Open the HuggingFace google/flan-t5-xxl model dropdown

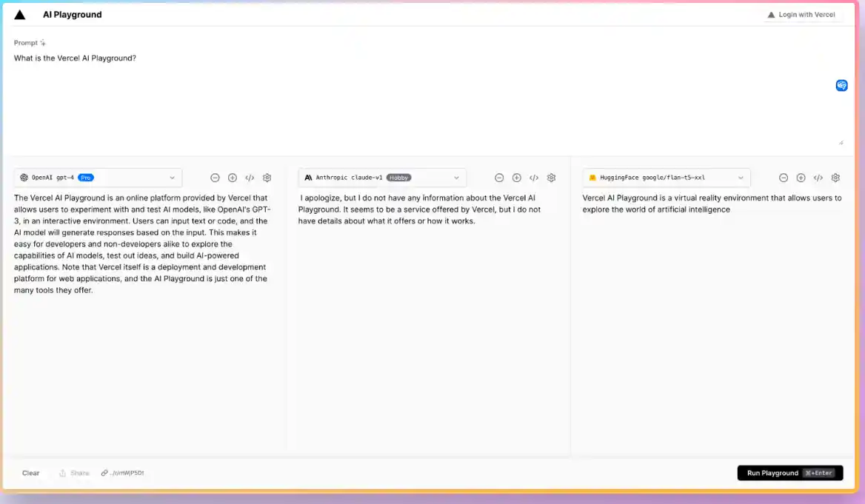[x=667, y=178]
